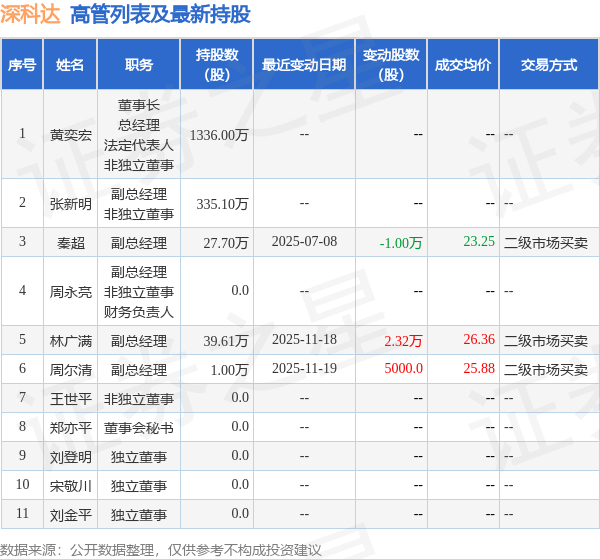The width and height of the screenshot is (600, 559).
Task: Select the 持股数(股) column header
Action: pos(217,65)
